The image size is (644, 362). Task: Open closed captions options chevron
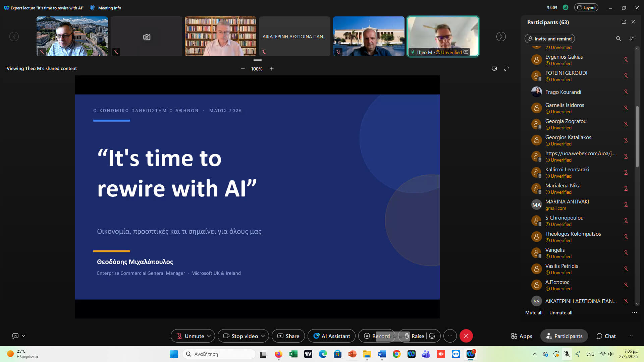[23, 336]
